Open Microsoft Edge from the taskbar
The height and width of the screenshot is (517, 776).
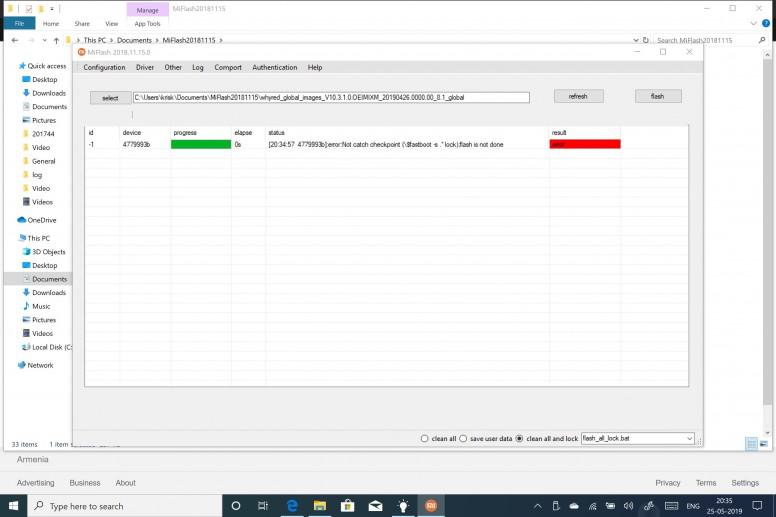tap(292, 505)
